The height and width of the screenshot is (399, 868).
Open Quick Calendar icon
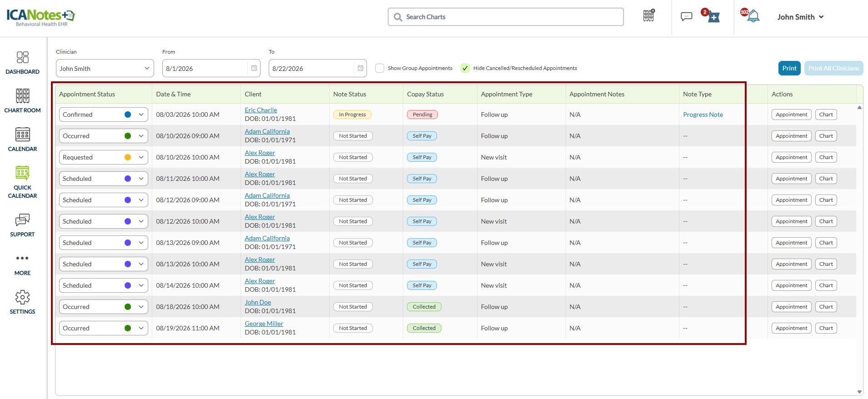pos(22,182)
